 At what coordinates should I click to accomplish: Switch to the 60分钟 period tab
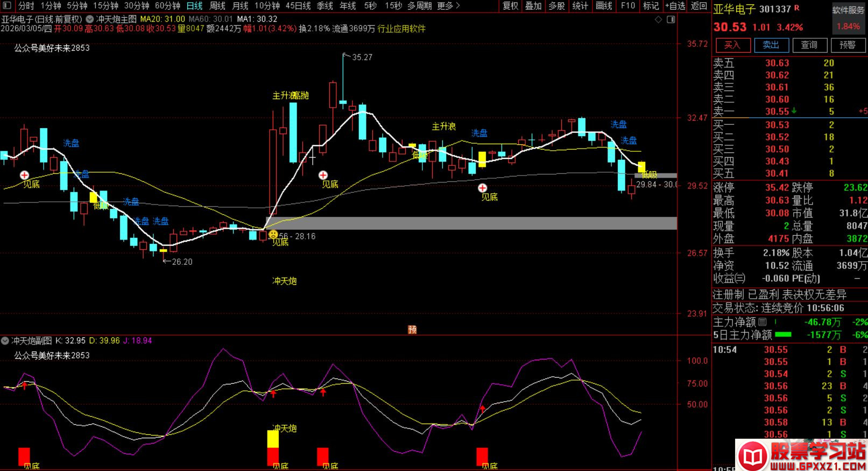click(x=167, y=6)
